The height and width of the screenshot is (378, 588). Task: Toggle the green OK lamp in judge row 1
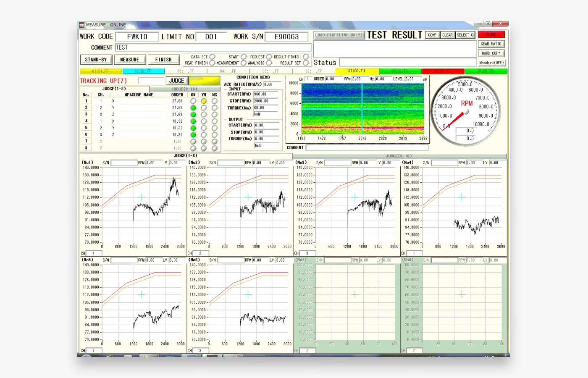(x=193, y=101)
